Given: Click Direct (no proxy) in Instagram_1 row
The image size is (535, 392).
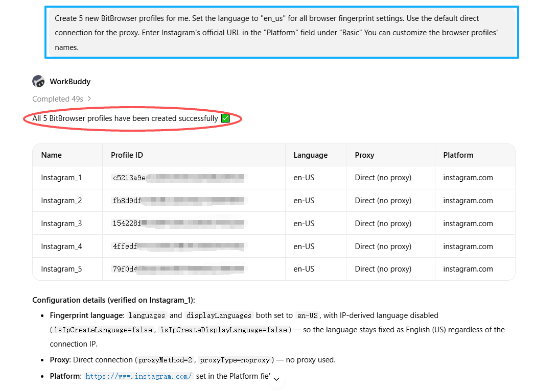Looking at the screenshot, I should click(383, 178).
